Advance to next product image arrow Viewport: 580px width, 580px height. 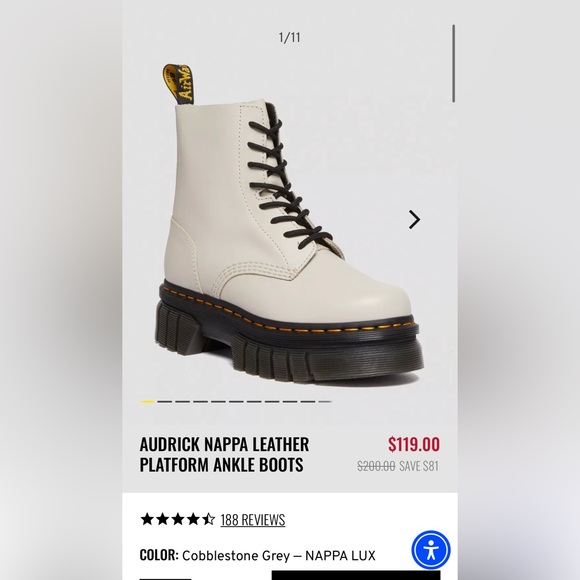414,219
